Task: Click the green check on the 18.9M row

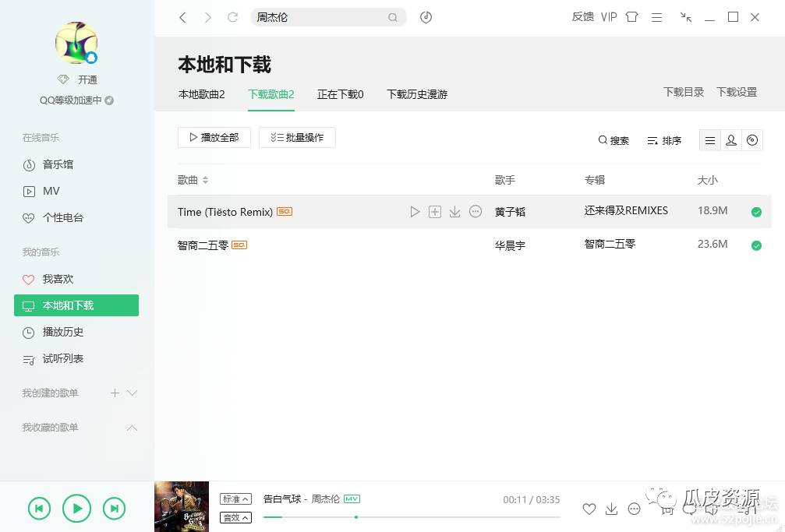Action: pos(756,212)
